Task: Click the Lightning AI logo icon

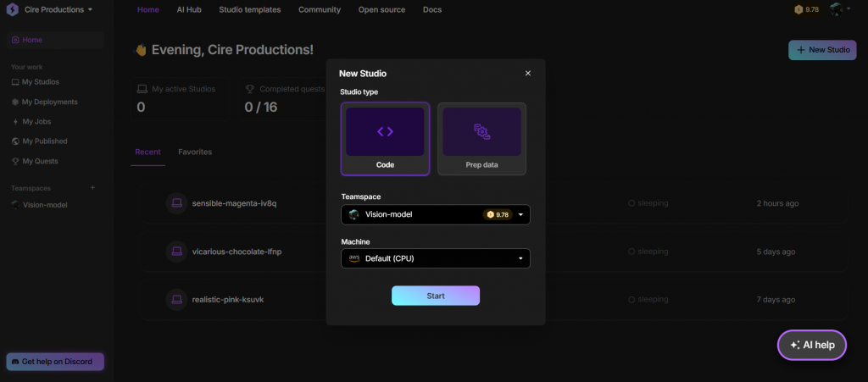Action: click(x=13, y=10)
